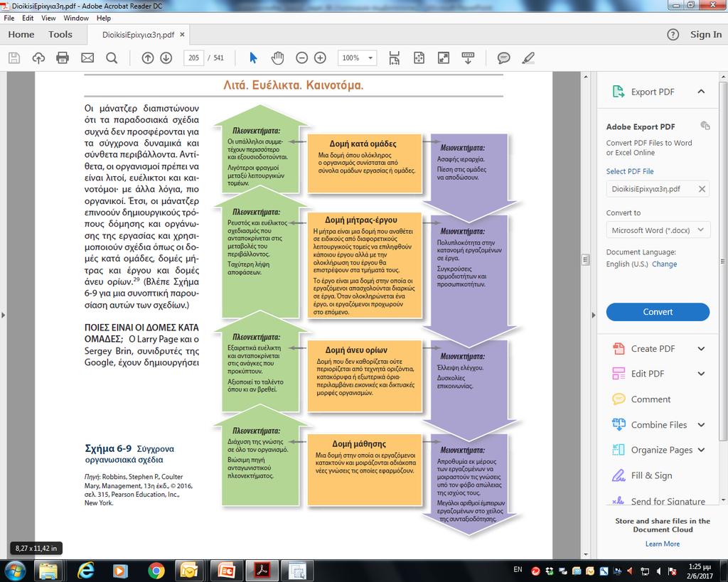Image resolution: width=728 pixels, height=582 pixels.
Task: Launch Internet Explorer from taskbar
Action: (86, 571)
